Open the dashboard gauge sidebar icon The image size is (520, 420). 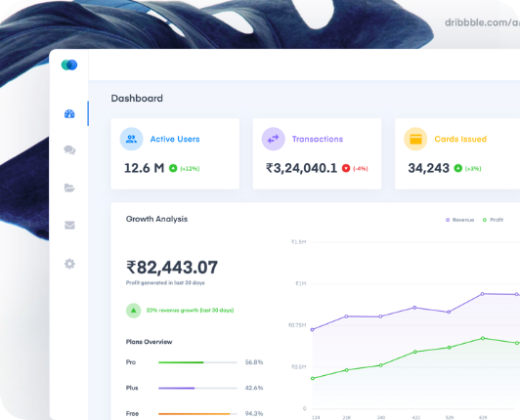[x=69, y=113]
